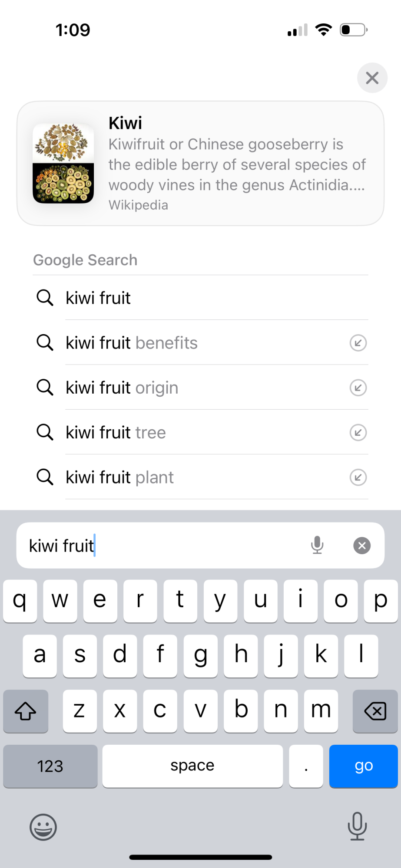Tap the blue go button
Viewport: 401px width, 868px height.
tap(363, 766)
